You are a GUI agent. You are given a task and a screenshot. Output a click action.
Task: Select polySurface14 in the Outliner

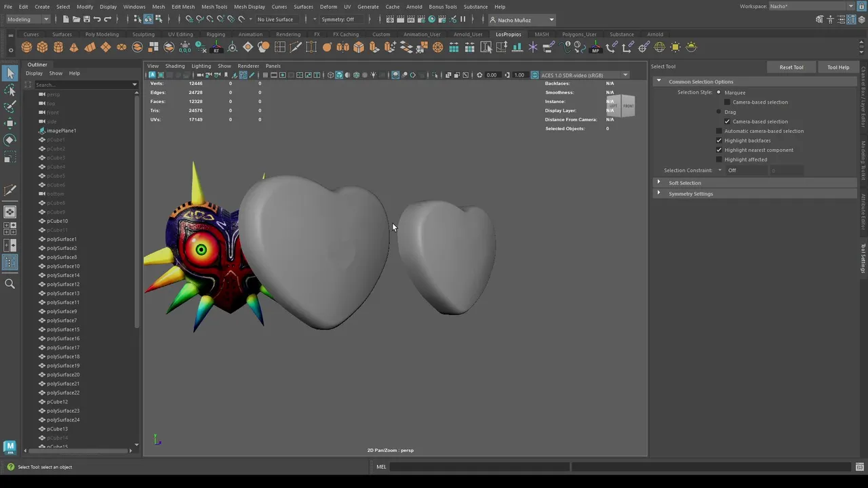63,275
